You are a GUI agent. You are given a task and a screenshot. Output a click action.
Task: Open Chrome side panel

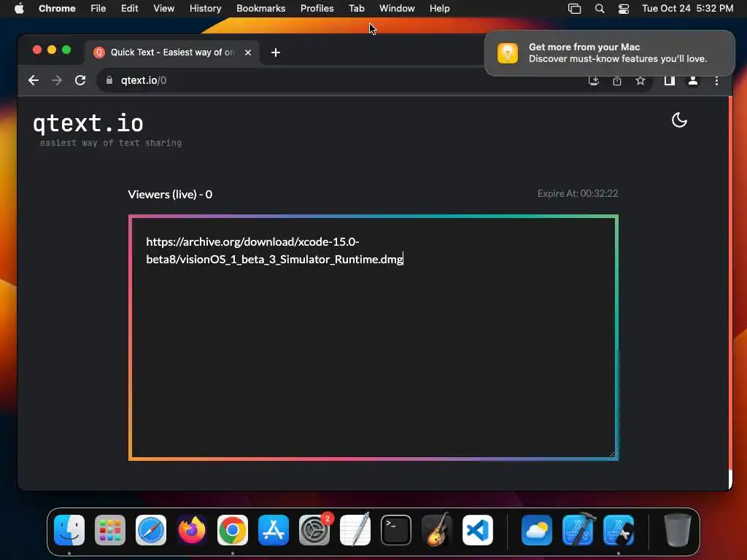[670, 80]
